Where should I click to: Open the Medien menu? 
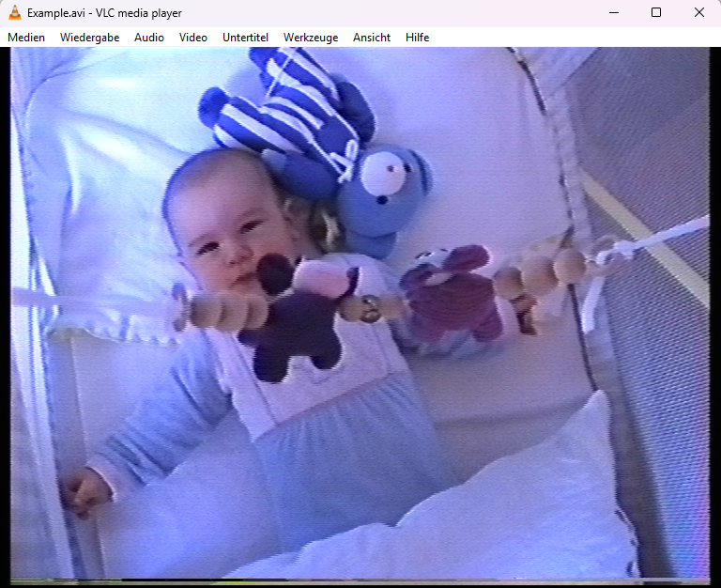click(x=26, y=38)
